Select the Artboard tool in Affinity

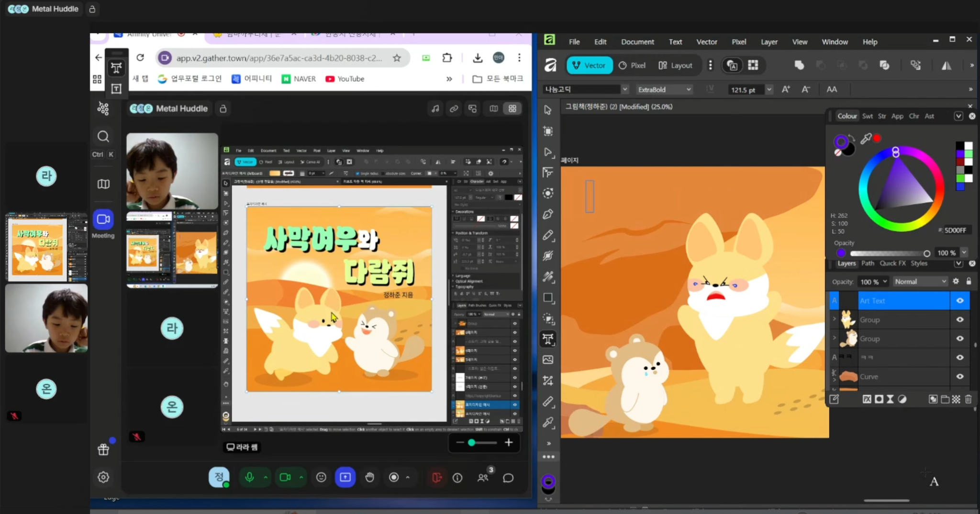548,131
